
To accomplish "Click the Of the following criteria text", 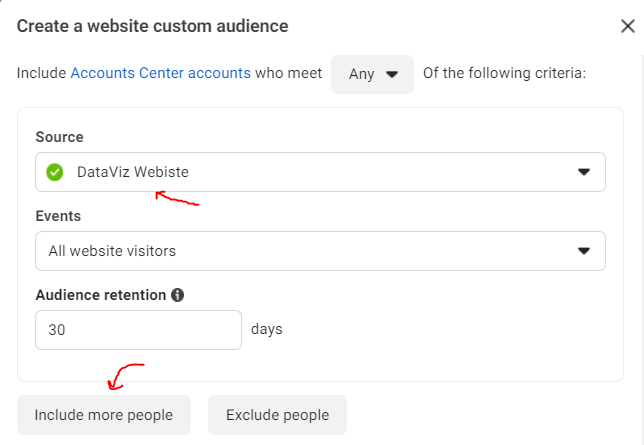I will click(504, 74).
